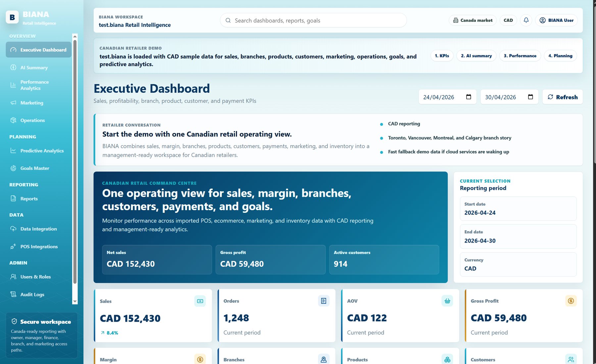The image size is (596, 364).
Task: Open Executive Dashboard in sidebar
Action: pos(38,50)
